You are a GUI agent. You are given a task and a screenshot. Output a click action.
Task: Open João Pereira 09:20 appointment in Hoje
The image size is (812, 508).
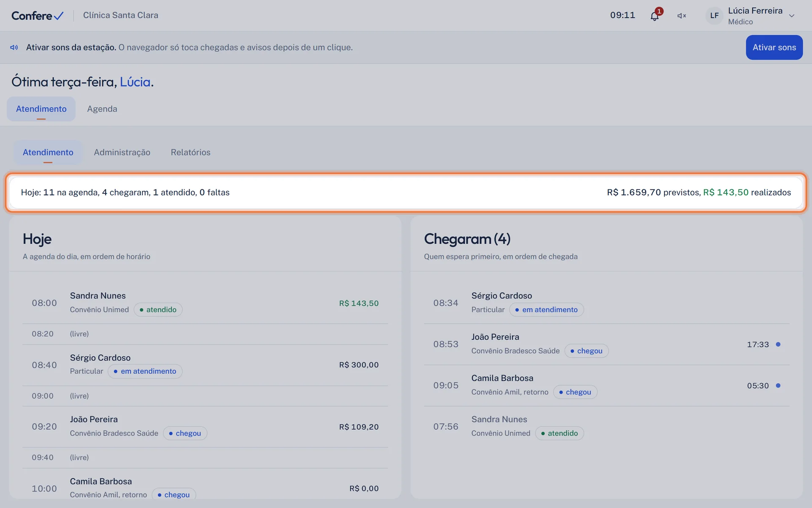[x=205, y=426]
